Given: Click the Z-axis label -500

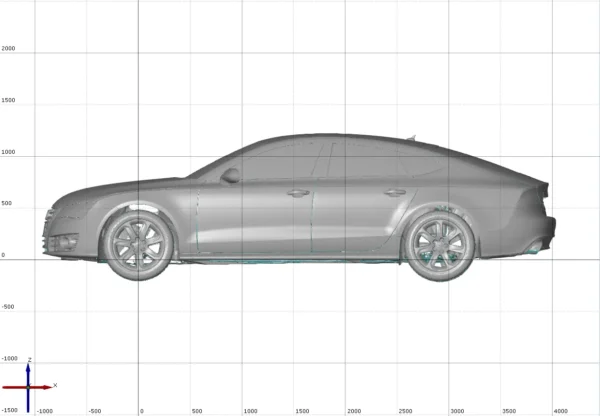Looking at the screenshot, I should tap(8, 307).
